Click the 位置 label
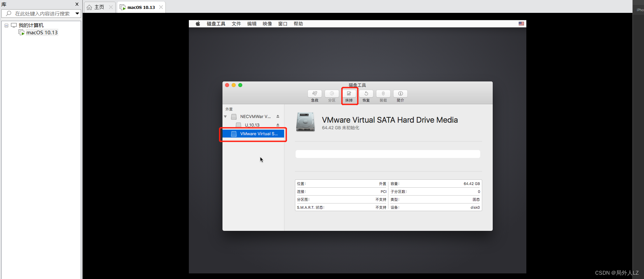The image size is (644, 279). coord(301,184)
